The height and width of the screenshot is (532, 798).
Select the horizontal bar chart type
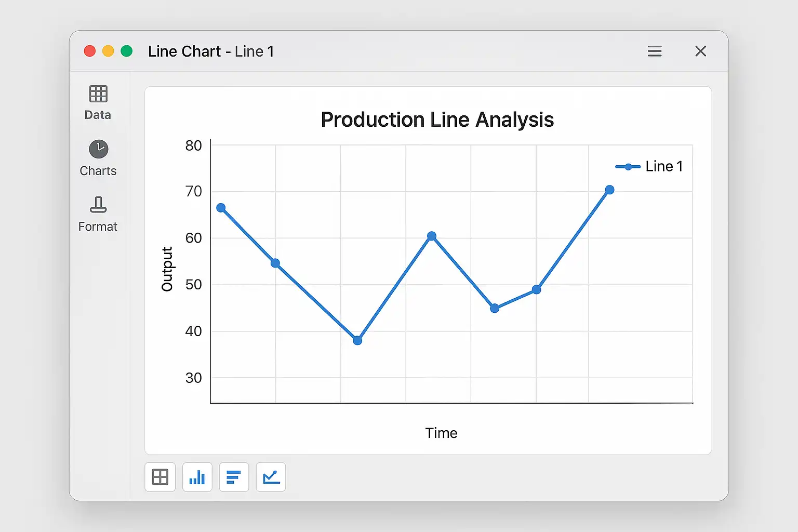(x=234, y=477)
